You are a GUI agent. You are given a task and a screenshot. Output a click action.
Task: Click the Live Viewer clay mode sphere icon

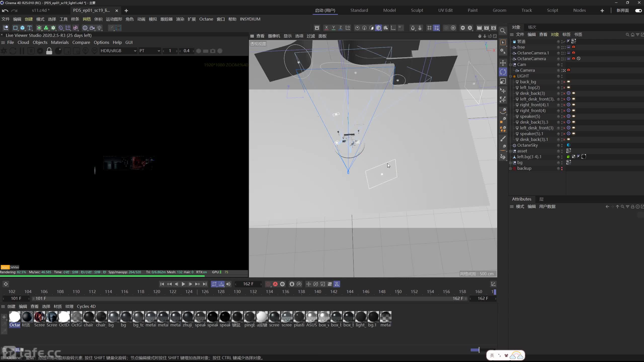[x=58, y=51]
